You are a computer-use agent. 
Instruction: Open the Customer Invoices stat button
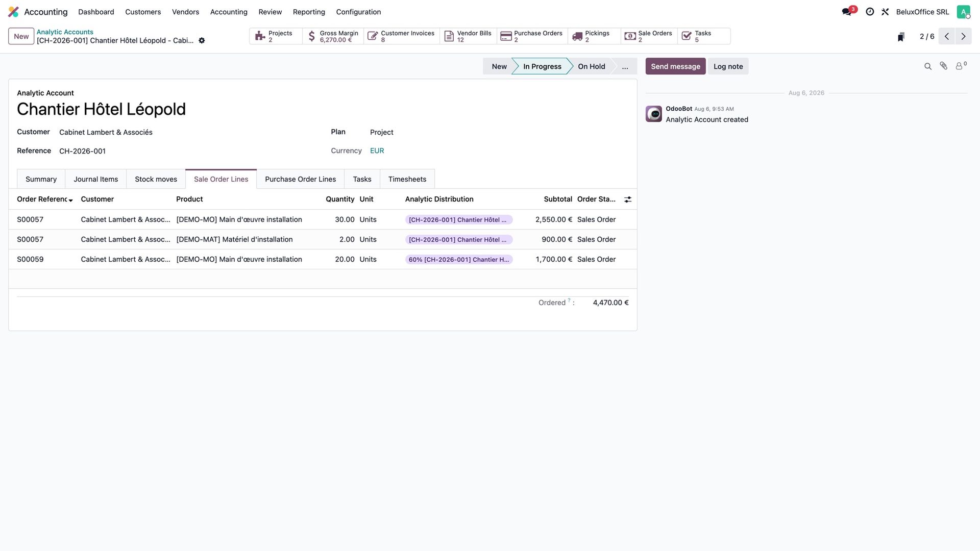[402, 36]
